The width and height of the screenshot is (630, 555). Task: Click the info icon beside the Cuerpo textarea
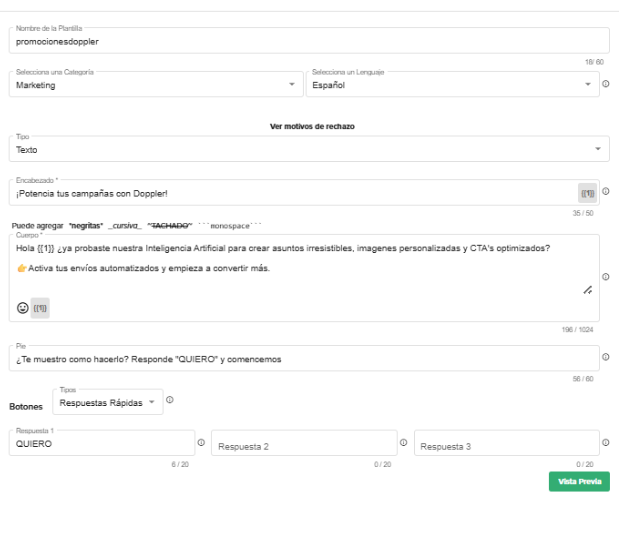[606, 277]
